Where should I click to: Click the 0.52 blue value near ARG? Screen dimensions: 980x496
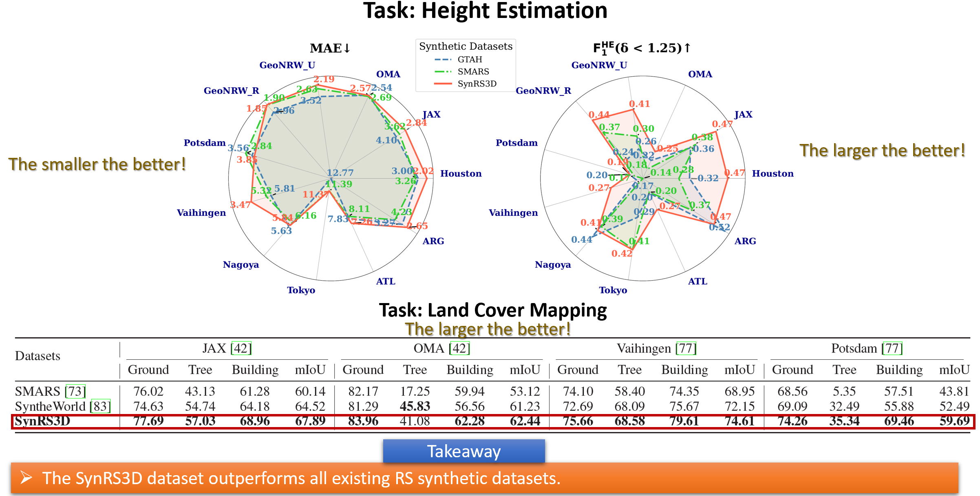click(x=720, y=227)
